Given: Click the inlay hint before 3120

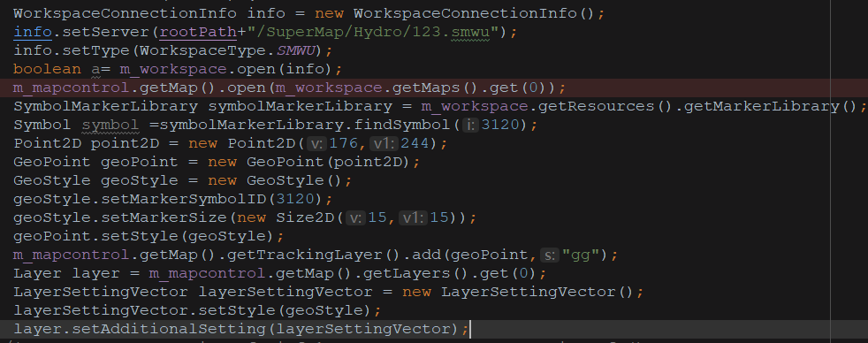Looking at the screenshot, I should point(470,125).
